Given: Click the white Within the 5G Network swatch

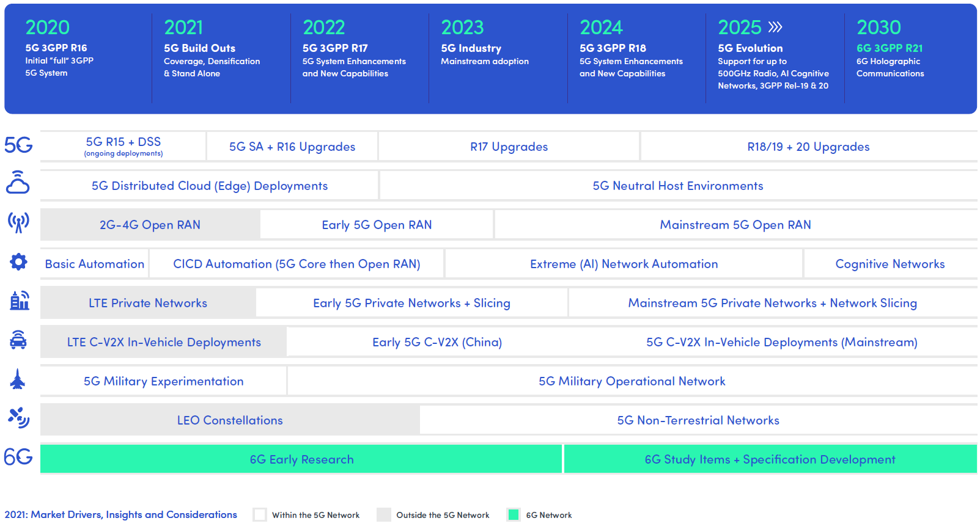Looking at the screenshot, I should pyautogui.click(x=260, y=515).
